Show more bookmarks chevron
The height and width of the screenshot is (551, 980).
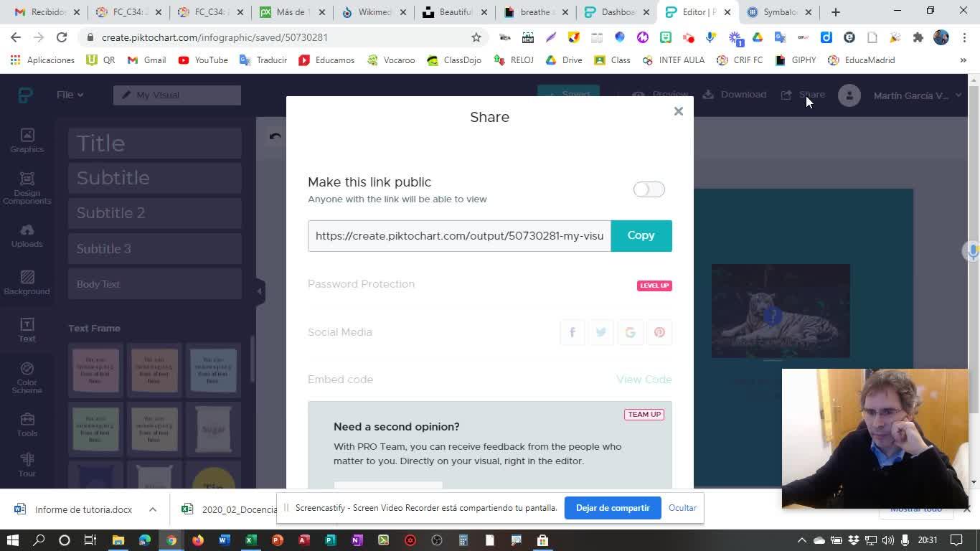tap(963, 60)
